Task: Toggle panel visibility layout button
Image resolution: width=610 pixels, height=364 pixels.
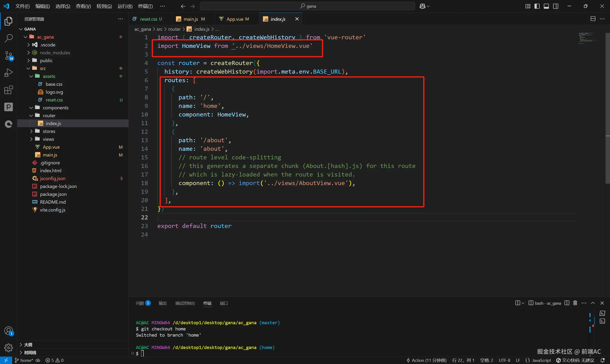Action: [x=546, y=6]
